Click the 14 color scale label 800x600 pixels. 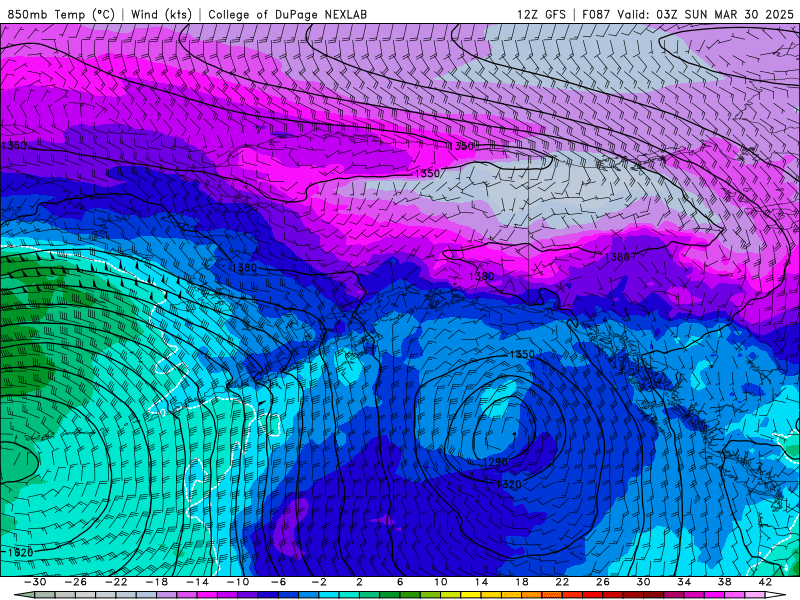tap(481, 582)
